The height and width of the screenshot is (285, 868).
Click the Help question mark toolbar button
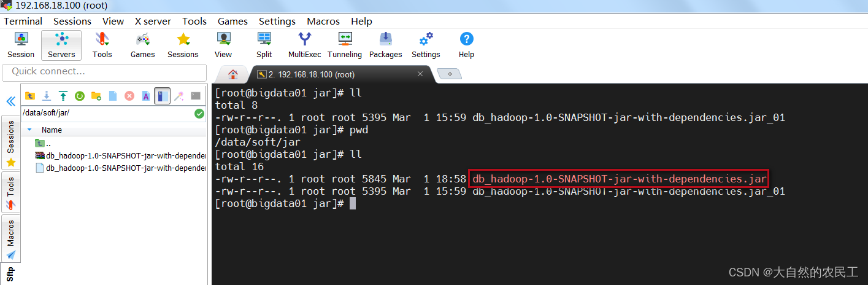point(466,45)
